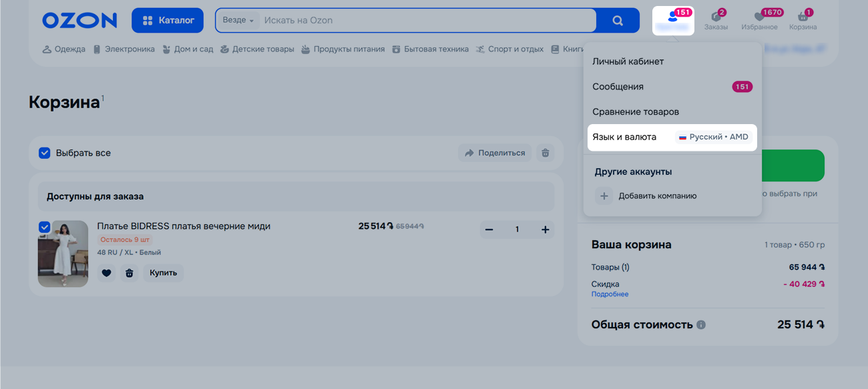Screen dimensions: 868x389
Task: Click the info icon beside Общая стоимость
Action: pyautogui.click(x=701, y=325)
